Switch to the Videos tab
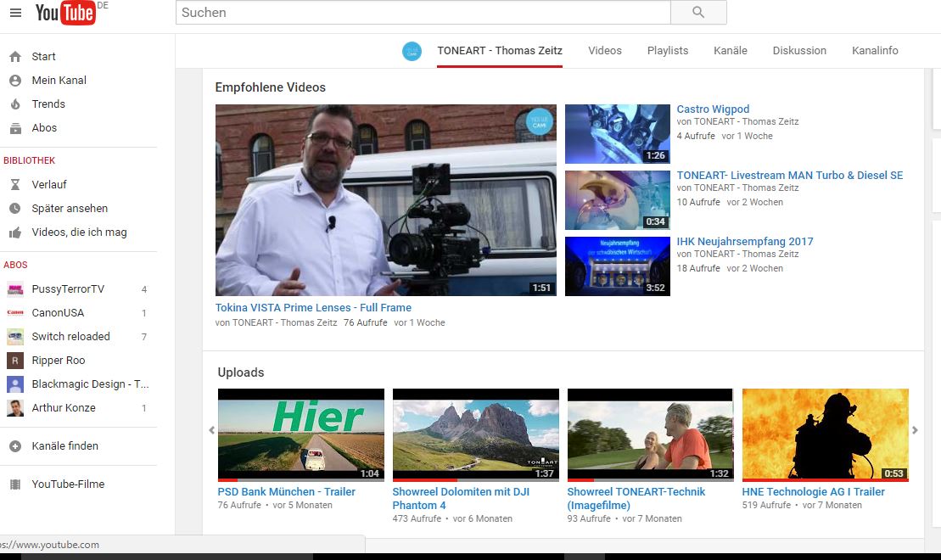This screenshot has height=560, width=941. point(605,51)
